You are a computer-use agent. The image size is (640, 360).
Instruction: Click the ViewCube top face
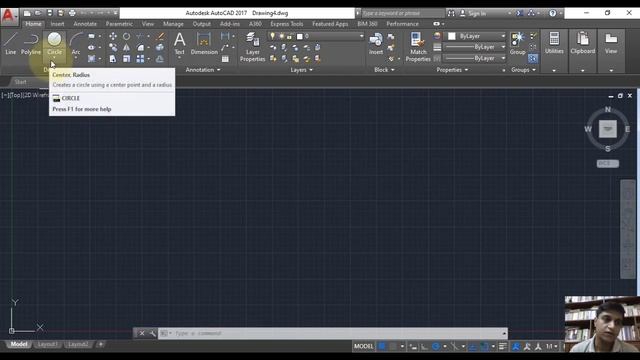[x=607, y=129]
